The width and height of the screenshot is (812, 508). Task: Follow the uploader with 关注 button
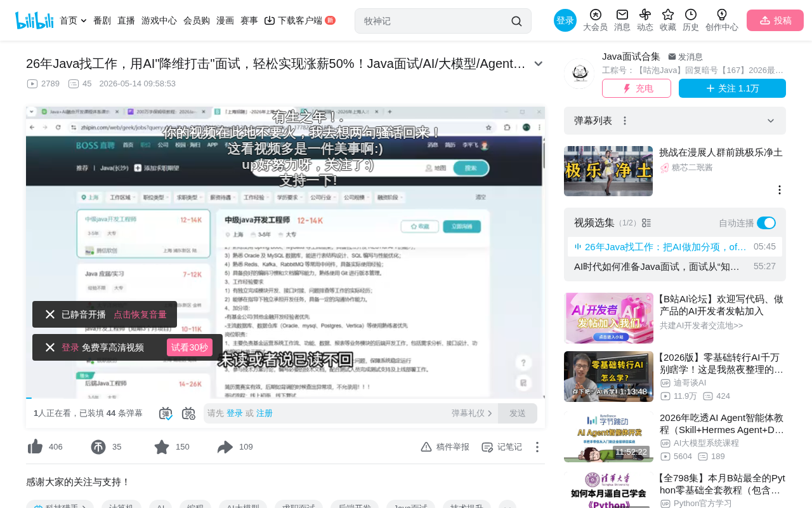(732, 88)
